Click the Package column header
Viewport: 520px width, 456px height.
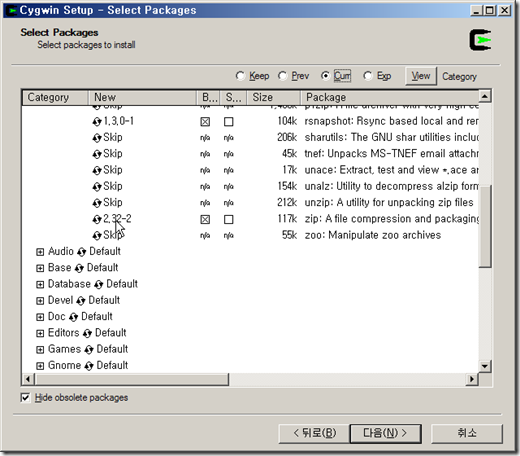point(390,97)
